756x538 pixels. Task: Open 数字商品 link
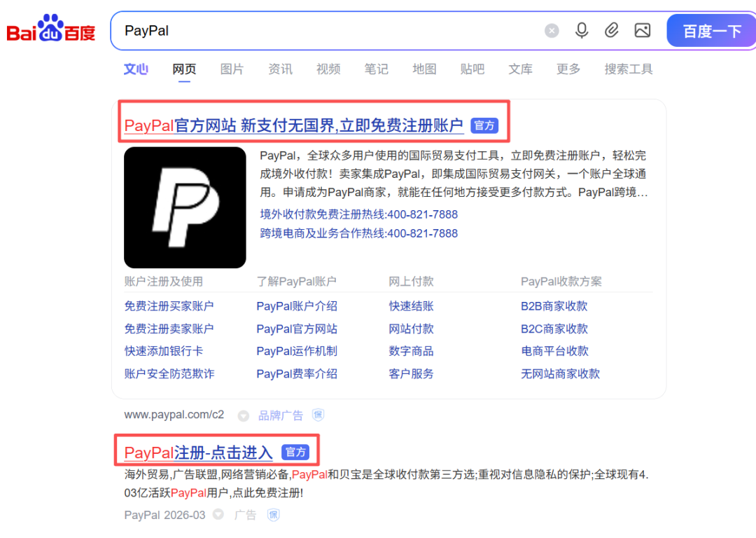412,351
